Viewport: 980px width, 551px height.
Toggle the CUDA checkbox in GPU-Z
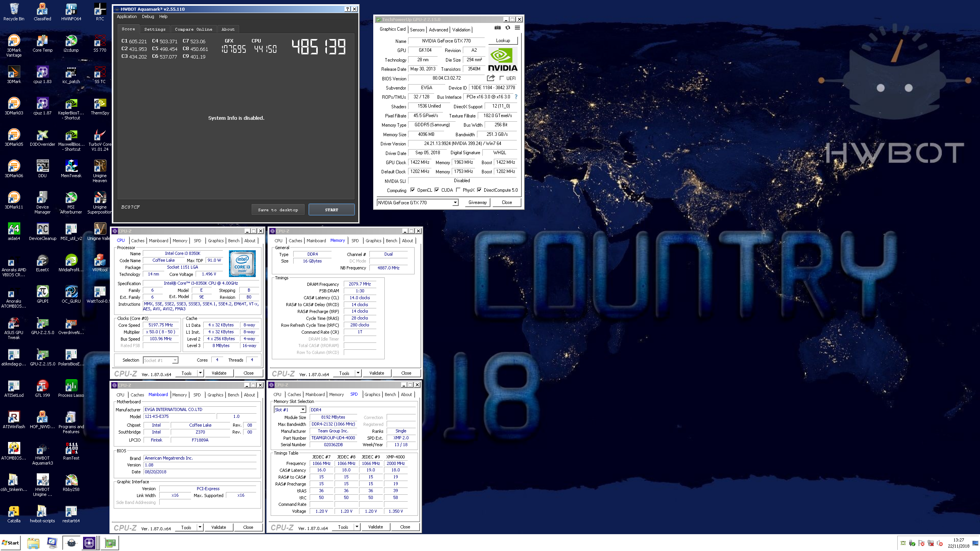pyautogui.click(x=437, y=190)
